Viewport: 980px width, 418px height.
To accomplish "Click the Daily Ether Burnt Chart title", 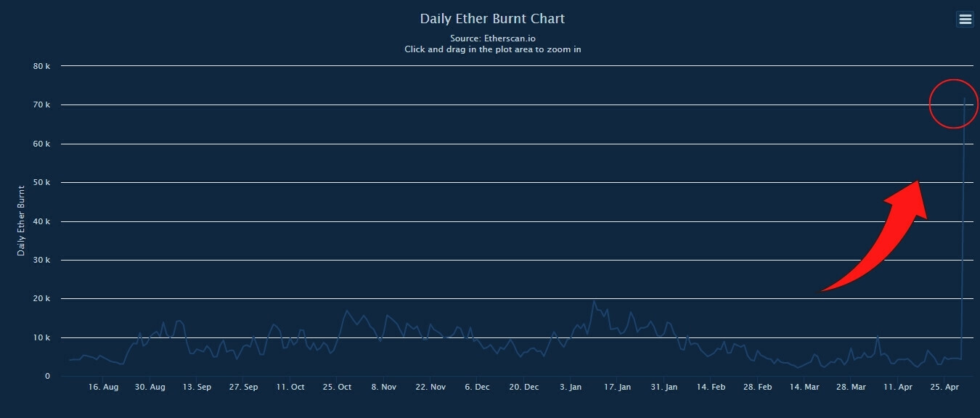I will point(492,19).
